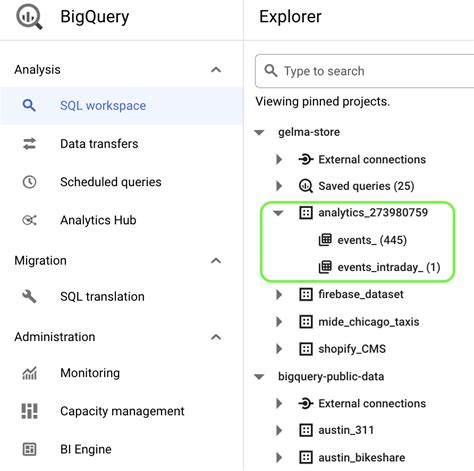Collapse the bigquery-public-data project

259,377
